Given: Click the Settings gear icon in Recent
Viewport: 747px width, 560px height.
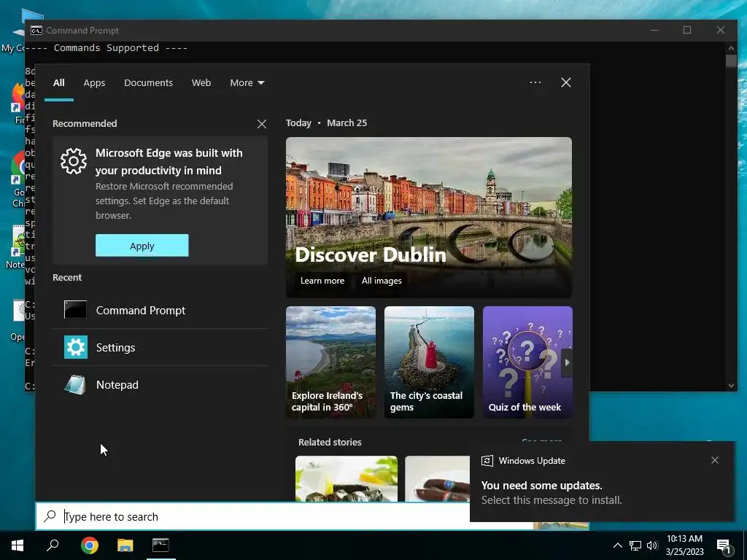Looking at the screenshot, I should 76,347.
